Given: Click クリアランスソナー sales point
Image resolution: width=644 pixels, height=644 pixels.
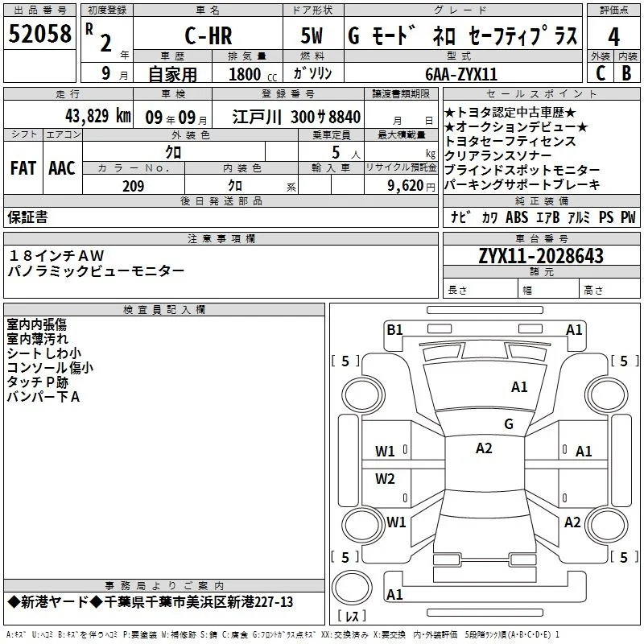Looking at the screenshot, I should (497, 155).
